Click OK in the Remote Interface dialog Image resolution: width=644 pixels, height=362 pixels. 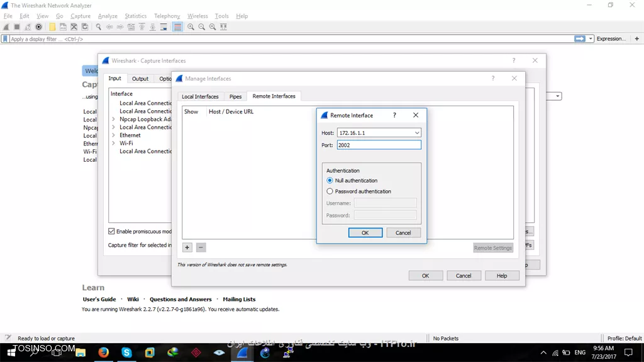[365, 232]
